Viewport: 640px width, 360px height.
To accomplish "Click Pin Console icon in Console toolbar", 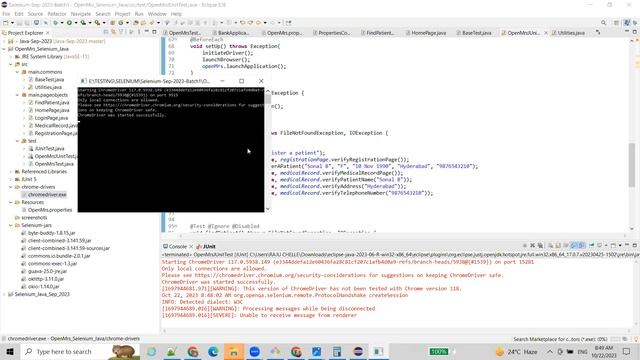I will (x=591, y=245).
